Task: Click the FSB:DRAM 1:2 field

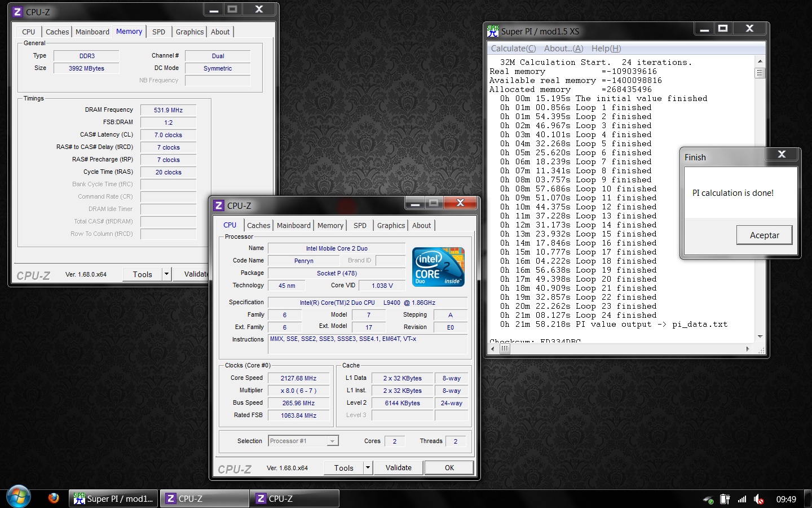Action: (169, 122)
